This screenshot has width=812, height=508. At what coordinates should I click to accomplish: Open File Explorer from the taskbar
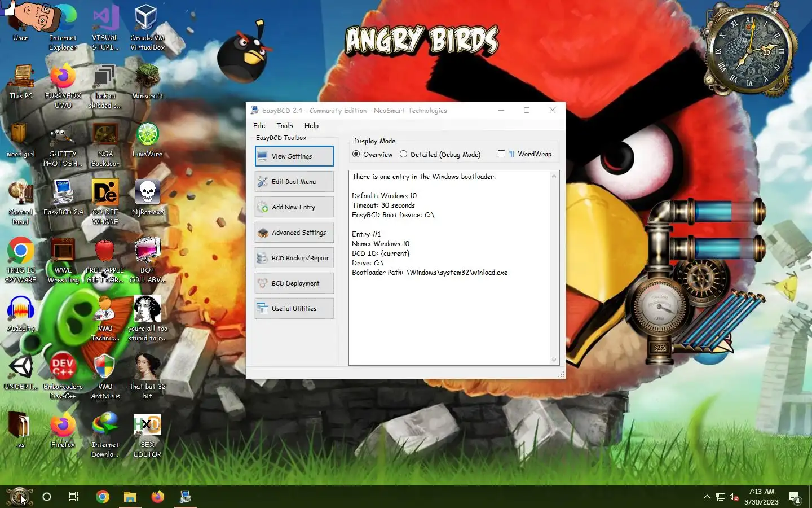(x=130, y=497)
